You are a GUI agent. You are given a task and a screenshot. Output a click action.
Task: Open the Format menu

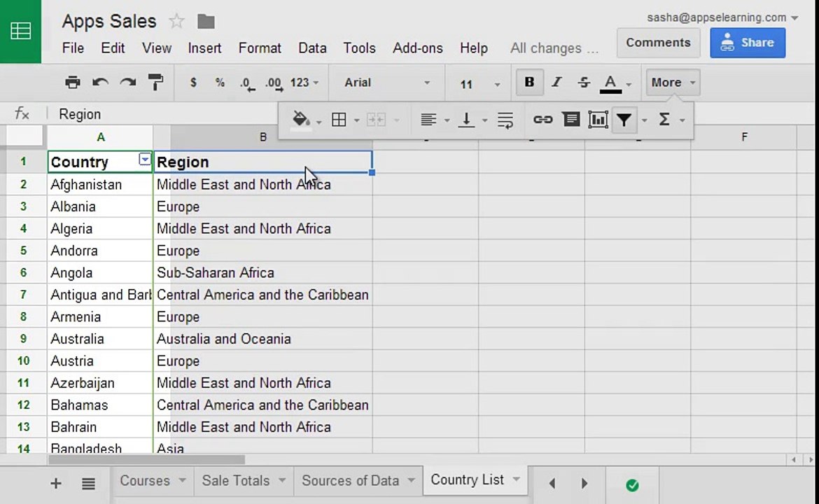pyautogui.click(x=260, y=48)
